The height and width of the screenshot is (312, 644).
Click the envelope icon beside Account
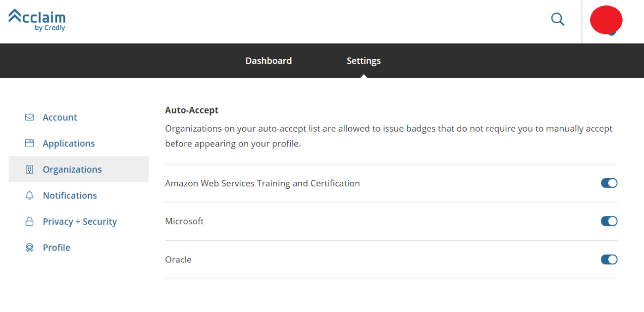[x=30, y=117]
